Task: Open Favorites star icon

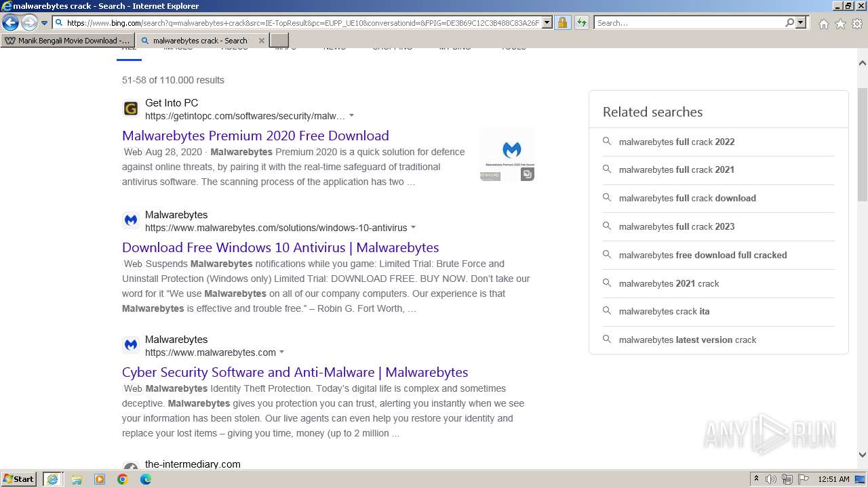Action: click(840, 24)
